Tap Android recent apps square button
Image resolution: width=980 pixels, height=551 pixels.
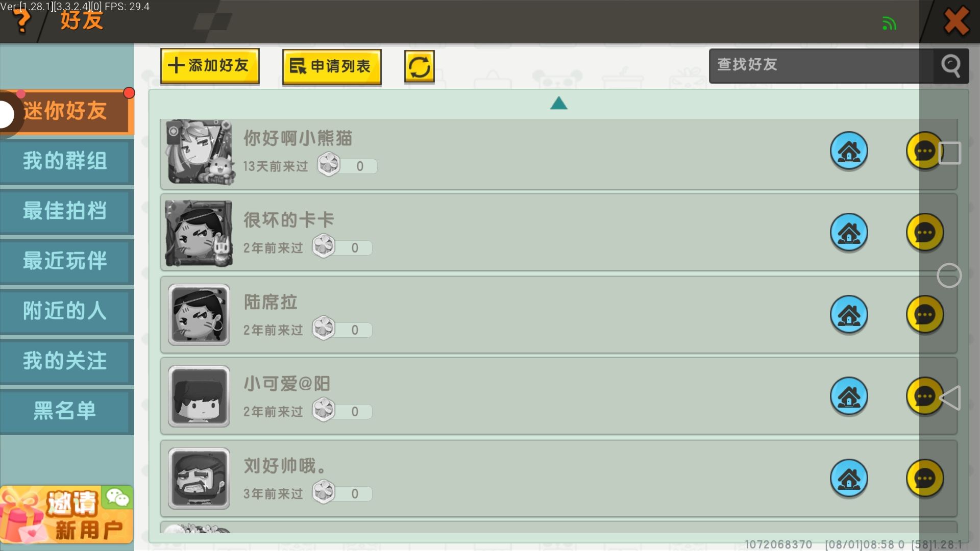pos(950,153)
